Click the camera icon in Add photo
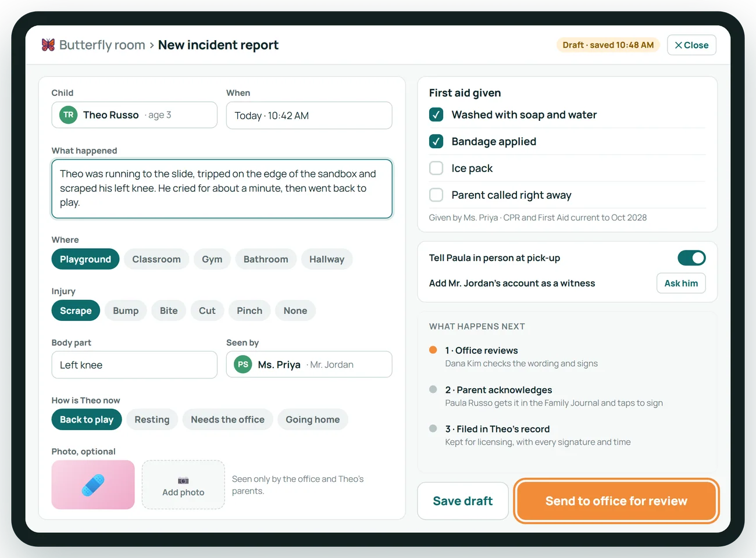 coord(183,480)
